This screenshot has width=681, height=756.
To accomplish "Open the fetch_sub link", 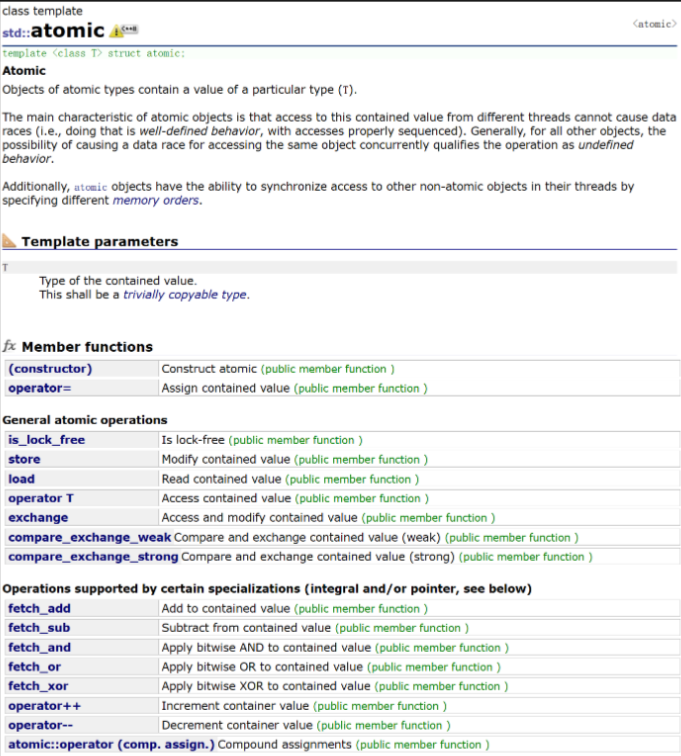I will coord(39,628).
